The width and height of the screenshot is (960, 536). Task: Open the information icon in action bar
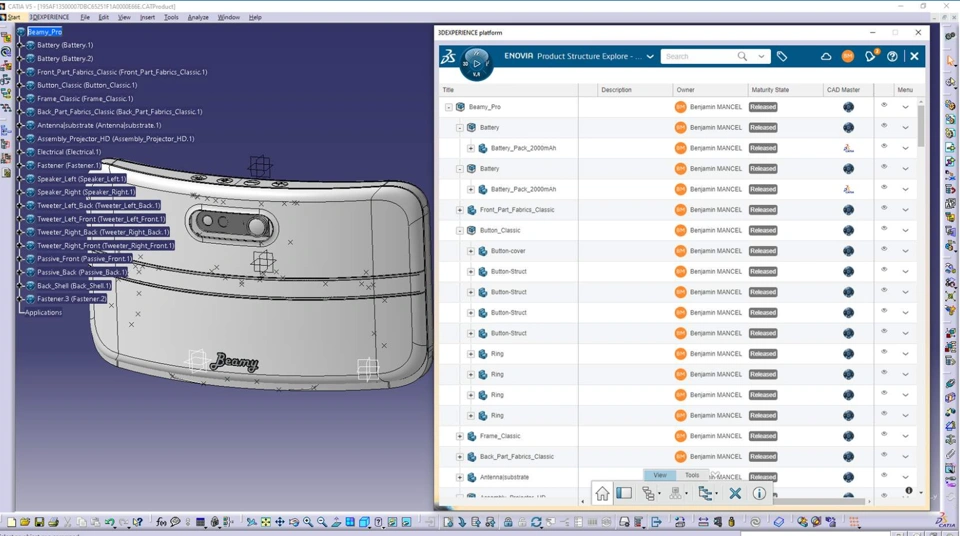click(759, 493)
